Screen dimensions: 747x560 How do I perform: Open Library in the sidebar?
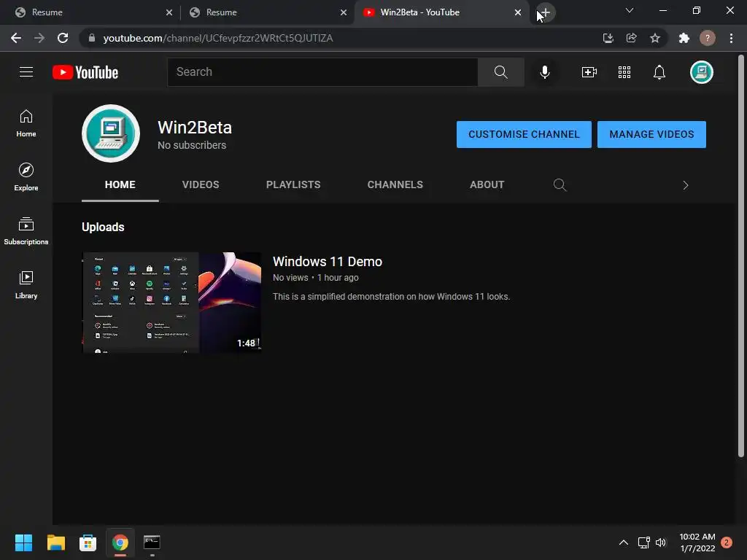click(26, 285)
